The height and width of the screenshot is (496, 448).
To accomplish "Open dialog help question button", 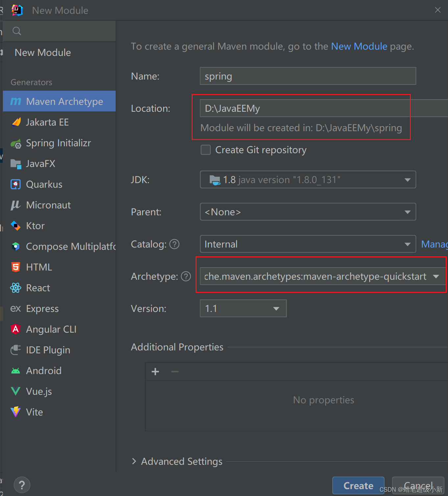I will pos(22,485).
